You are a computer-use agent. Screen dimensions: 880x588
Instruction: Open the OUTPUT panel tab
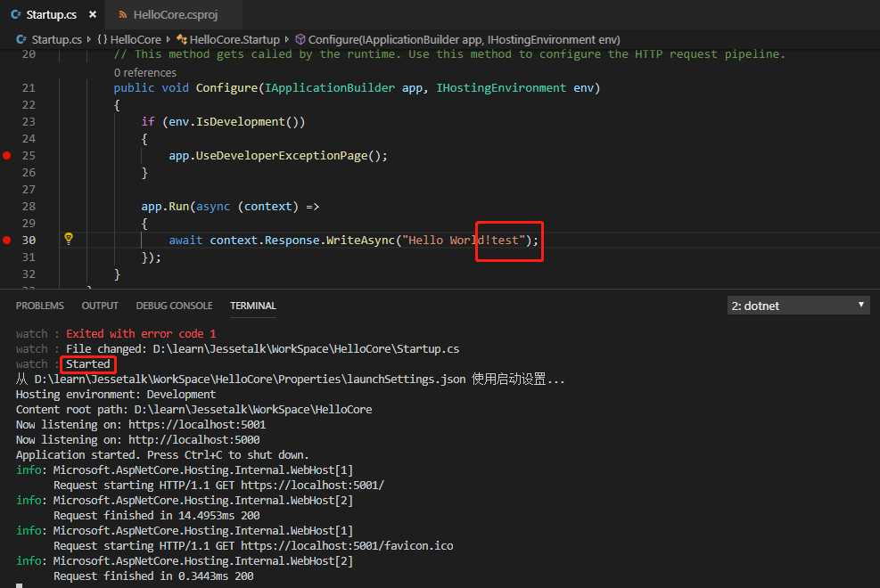[100, 306]
